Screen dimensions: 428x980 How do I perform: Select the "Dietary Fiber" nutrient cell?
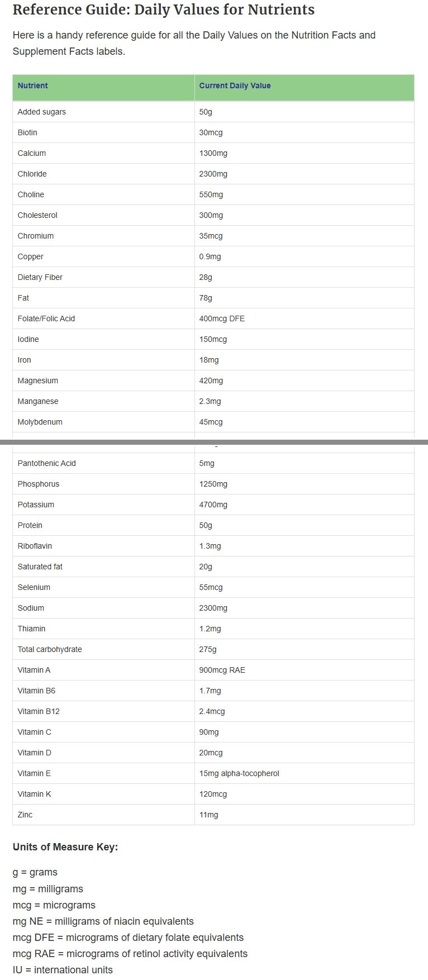pos(40,277)
